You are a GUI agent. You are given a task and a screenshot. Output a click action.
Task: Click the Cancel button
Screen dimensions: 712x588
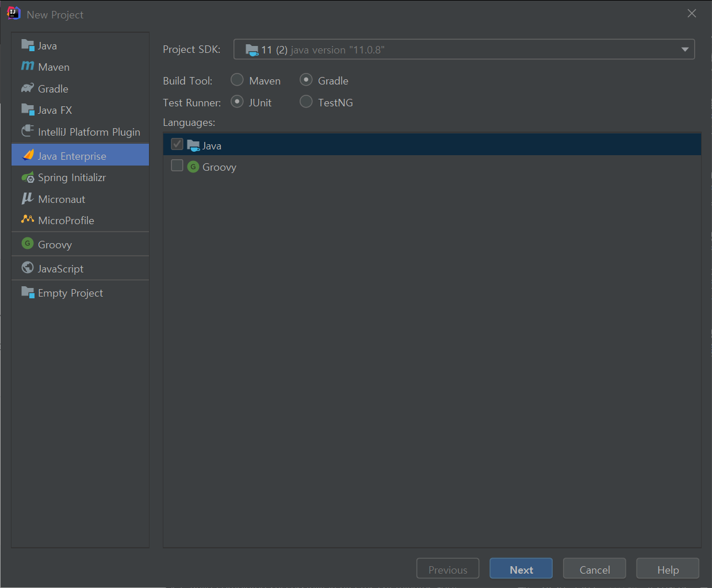click(594, 569)
